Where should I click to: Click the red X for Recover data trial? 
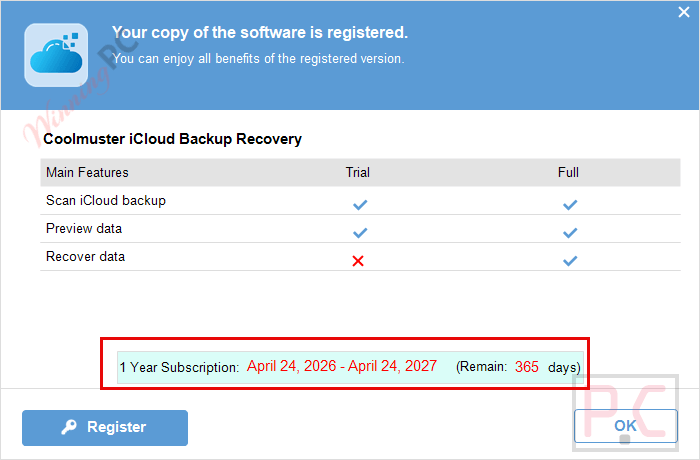coord(358,261)
